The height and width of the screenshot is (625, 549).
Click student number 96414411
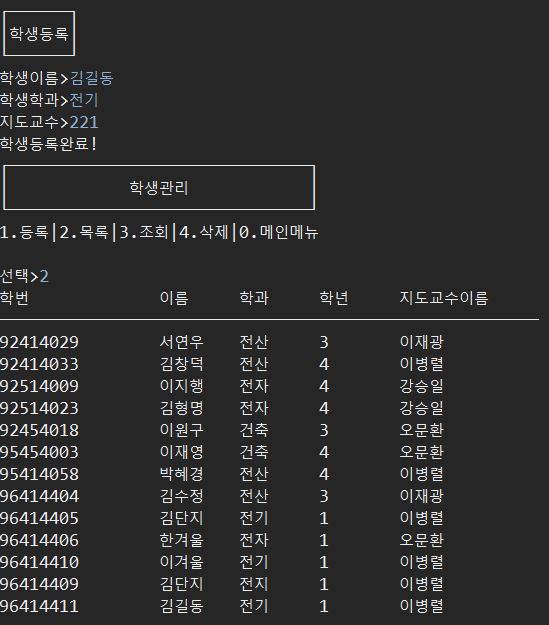click(x=39, y=606)
